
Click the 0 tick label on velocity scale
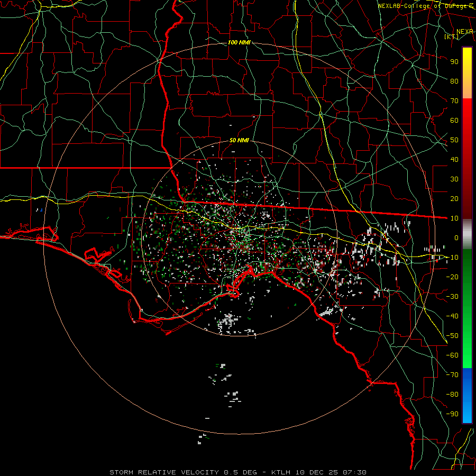click(456, 237)
